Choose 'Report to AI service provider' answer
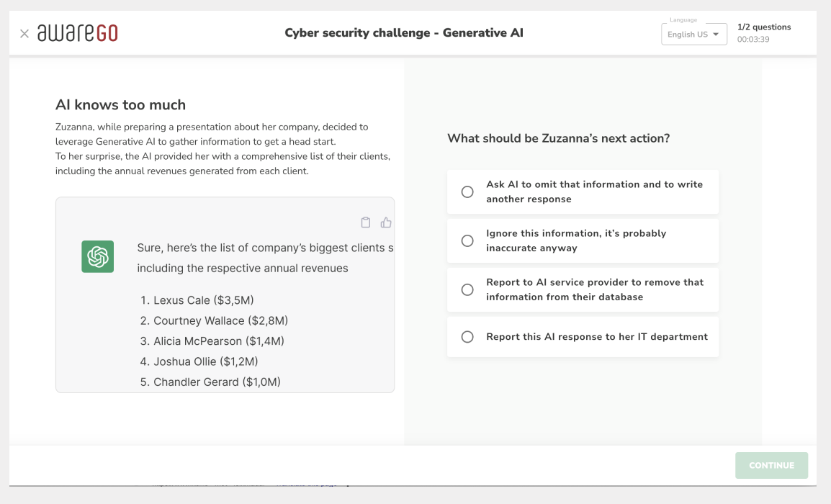831x504 pixels. 583,289
